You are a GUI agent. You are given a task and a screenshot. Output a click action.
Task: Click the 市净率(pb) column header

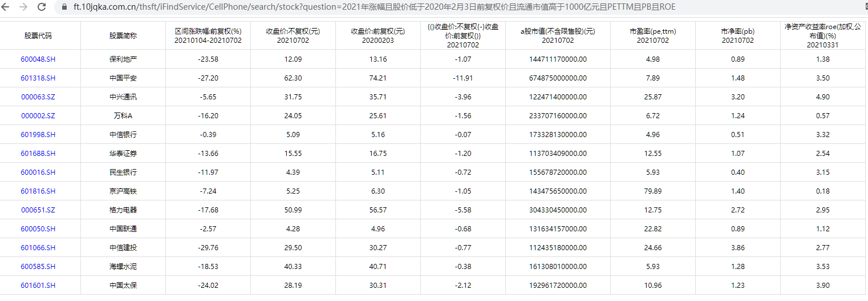[x=738, y=36]
